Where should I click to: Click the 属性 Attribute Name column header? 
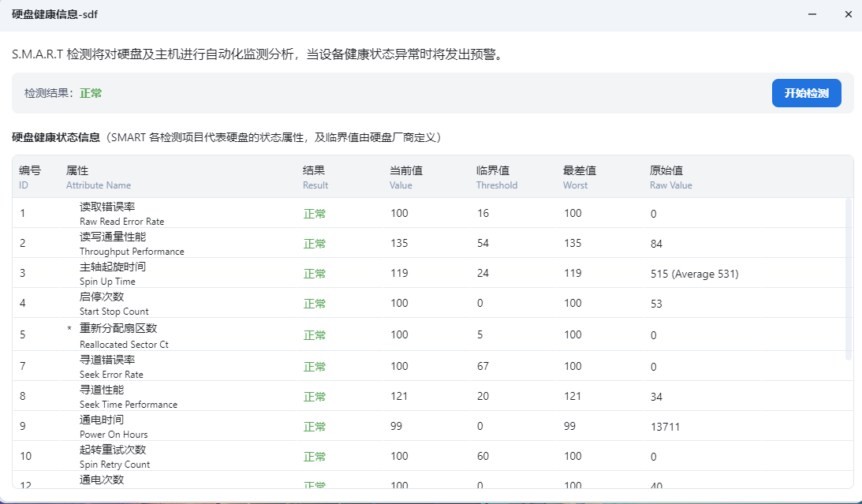click(98, 177)
